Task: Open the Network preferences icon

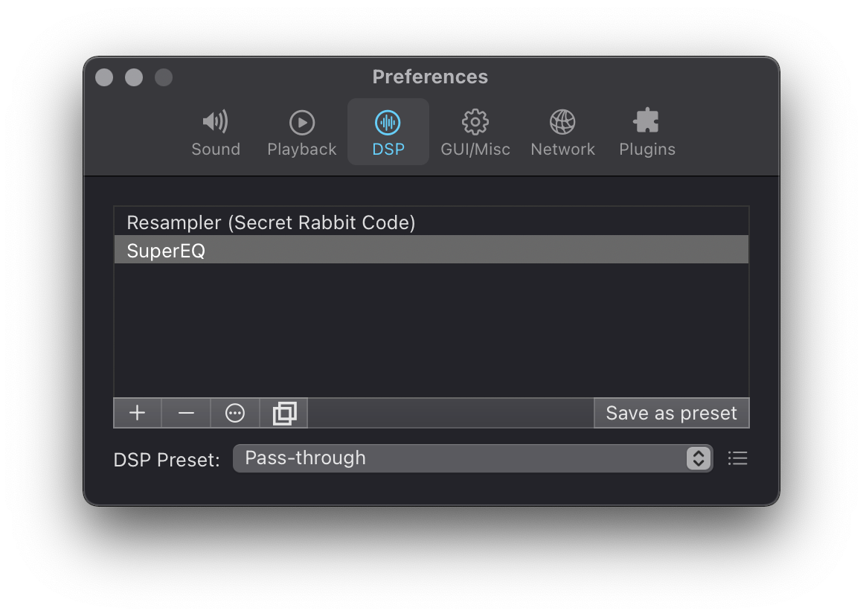Action: (x=562, y=132)
